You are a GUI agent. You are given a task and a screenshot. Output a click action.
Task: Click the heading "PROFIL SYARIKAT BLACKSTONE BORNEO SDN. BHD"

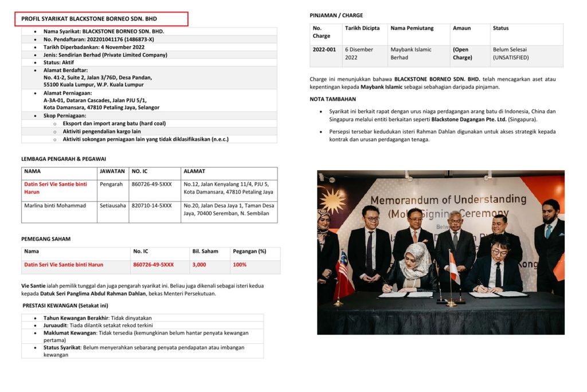89,19
